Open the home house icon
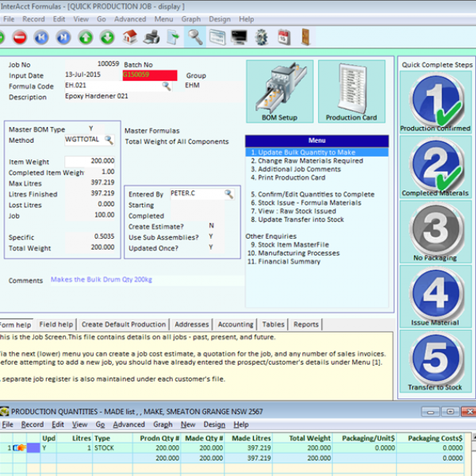Screen dimensions: 476x476 coord(130,37)
